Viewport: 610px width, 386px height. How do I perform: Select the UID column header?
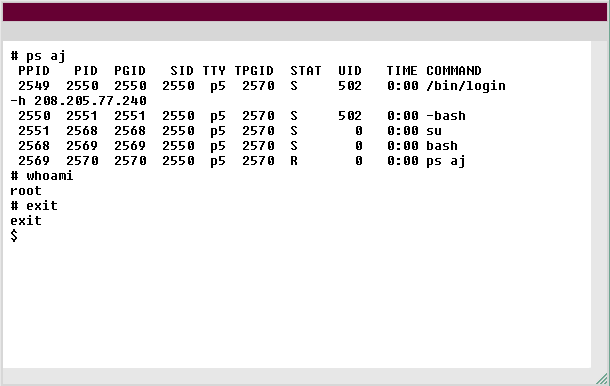pyautogui.click(x=350, y=71)
